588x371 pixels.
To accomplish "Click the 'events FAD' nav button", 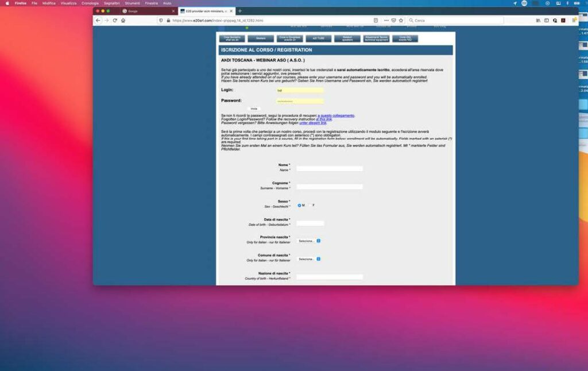I will (x=405, y=38).
